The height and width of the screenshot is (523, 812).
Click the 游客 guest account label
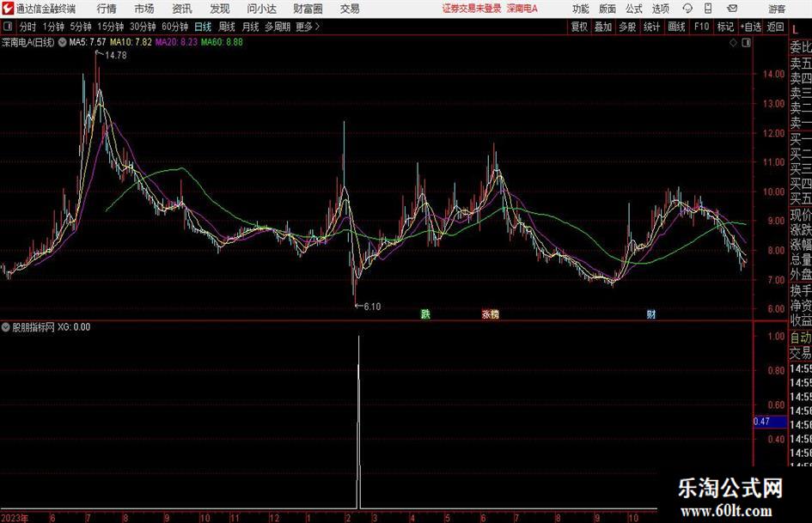777,9
